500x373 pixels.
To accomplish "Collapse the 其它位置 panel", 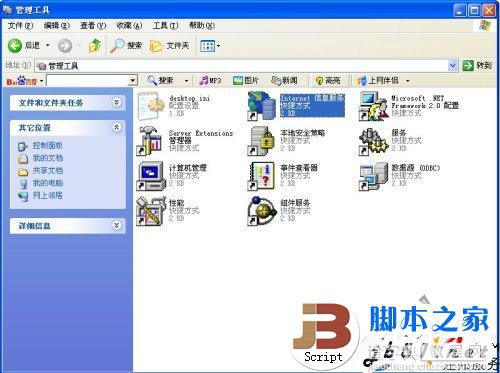I will coord(116,127).
